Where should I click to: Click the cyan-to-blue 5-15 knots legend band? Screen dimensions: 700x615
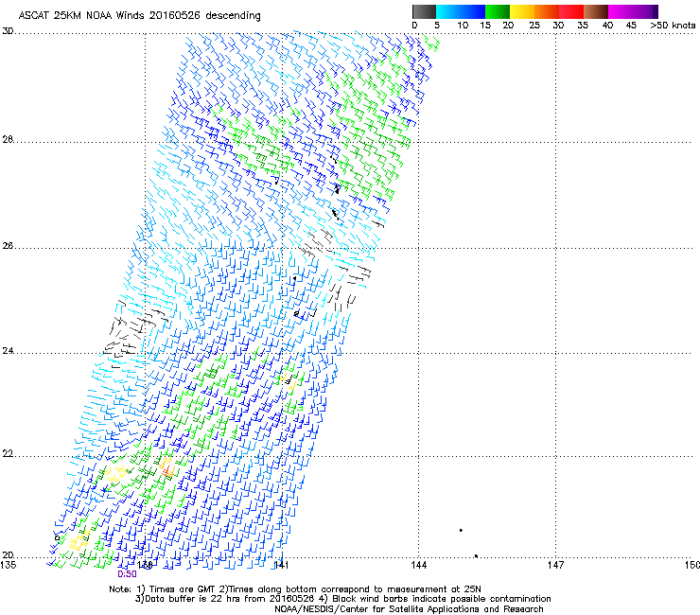[x=461, y=11]
